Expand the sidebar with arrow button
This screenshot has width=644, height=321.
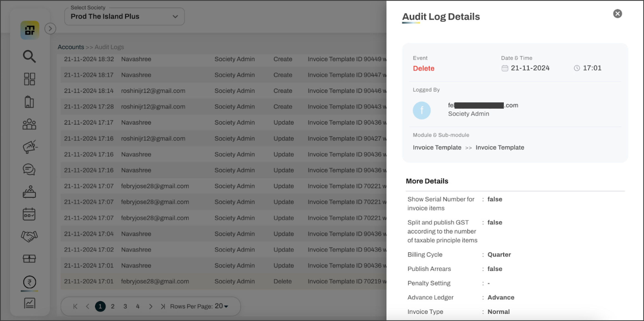[50, 28]
